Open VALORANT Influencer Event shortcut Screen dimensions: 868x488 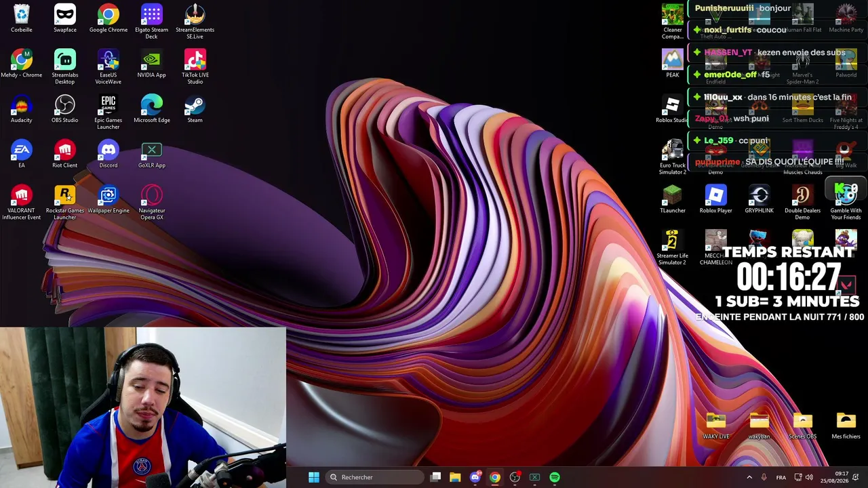click(22, 202)
